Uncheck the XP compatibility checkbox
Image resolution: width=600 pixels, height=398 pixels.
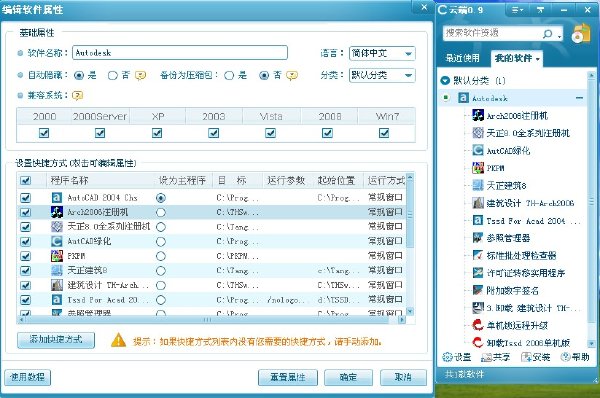pos(157,133)
